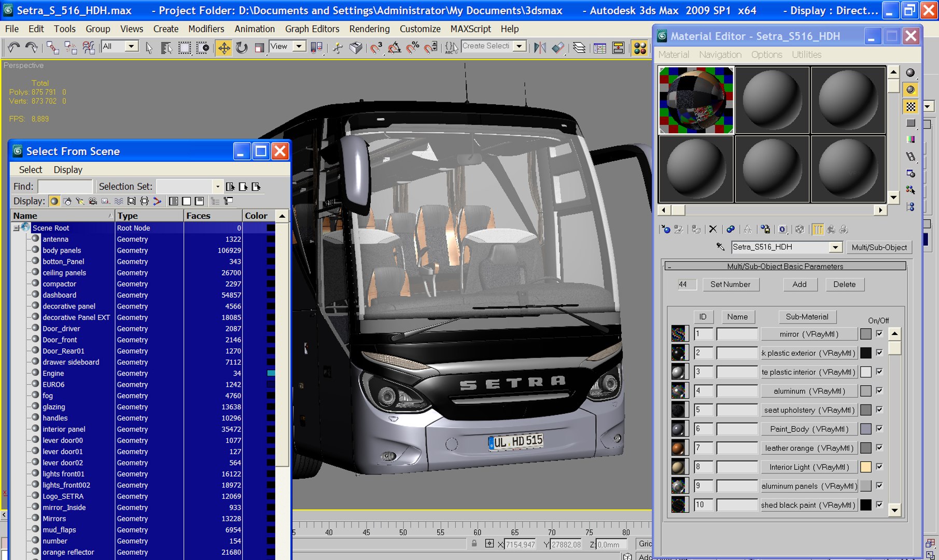This screenshot has width=939, height=560.
Task: Collapse the Scene Root tree node
Action: (x=16, y=228)
